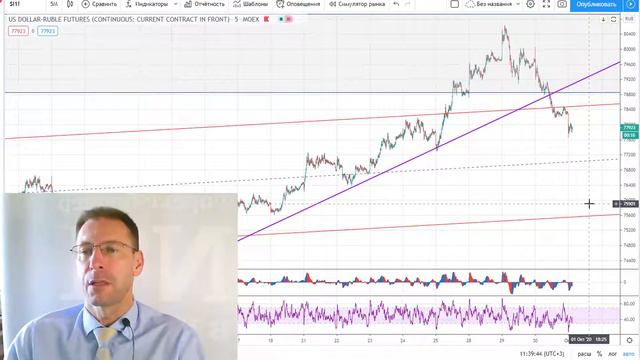Expand the dropdown next to Без названия
640x360 pixels.
coord(518,4)
